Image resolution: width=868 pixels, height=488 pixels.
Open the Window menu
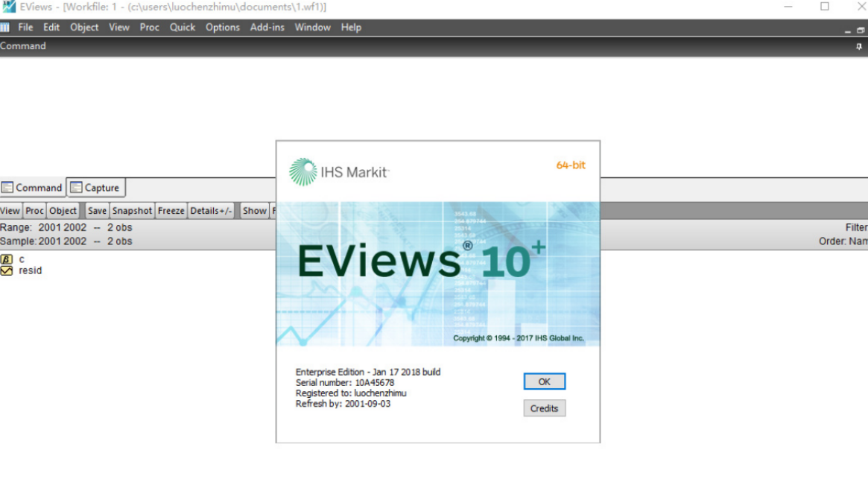click(312, 27)
